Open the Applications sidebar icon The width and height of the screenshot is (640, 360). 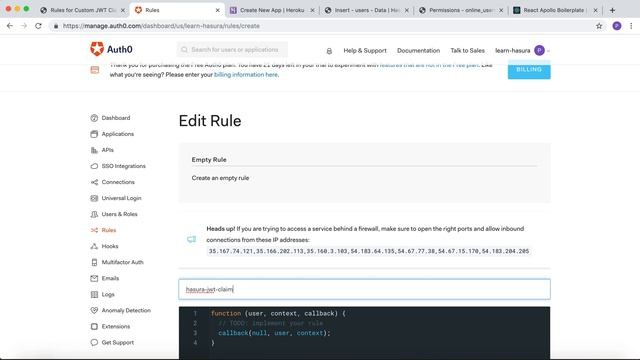click(94, 134)
